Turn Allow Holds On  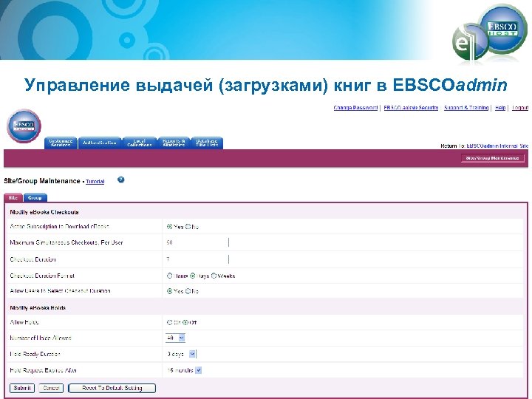click(170, 322)
